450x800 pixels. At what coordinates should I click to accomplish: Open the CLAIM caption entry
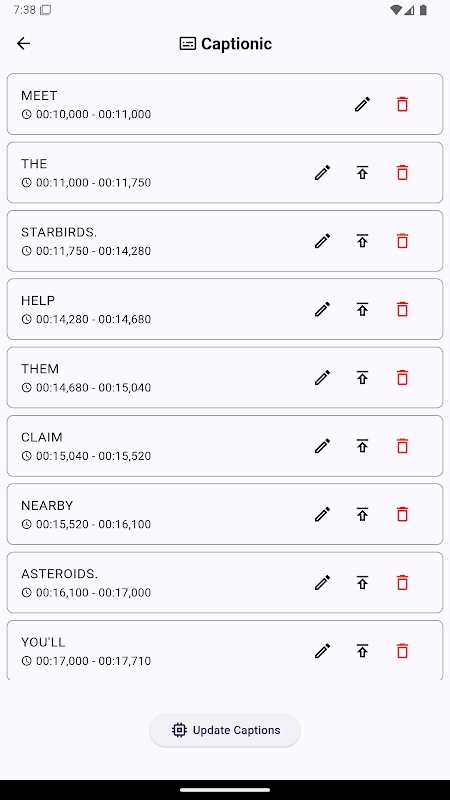pos(225,446)
